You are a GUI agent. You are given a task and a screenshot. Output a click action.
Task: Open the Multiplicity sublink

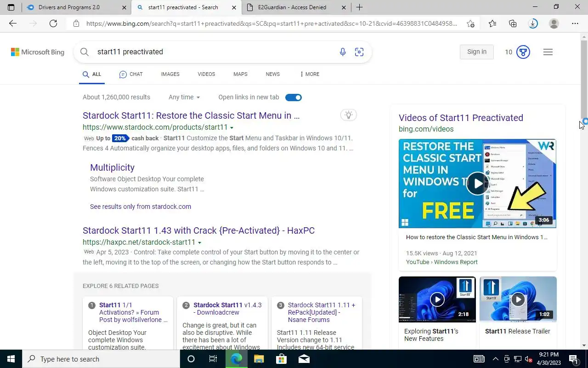(112, 167)
